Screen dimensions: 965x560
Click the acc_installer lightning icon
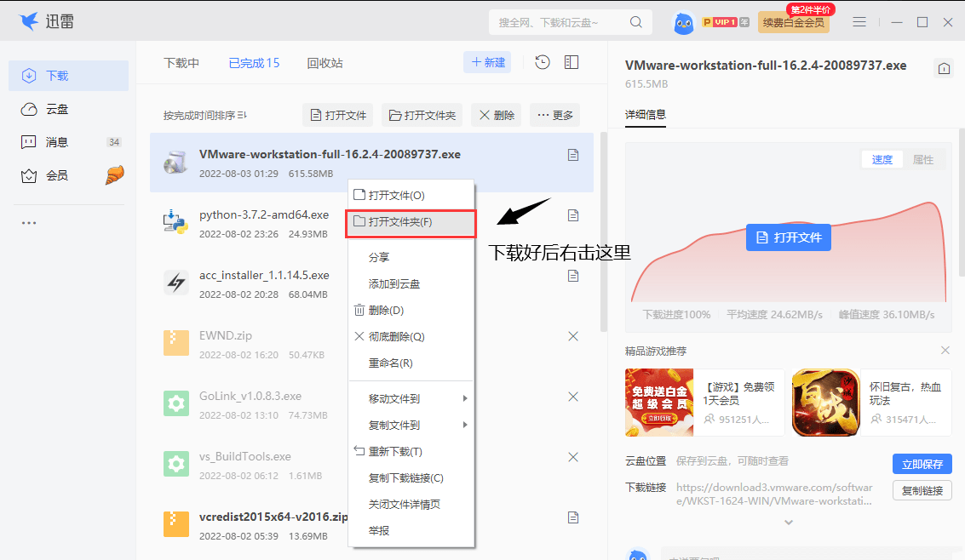tap(175, 283)
